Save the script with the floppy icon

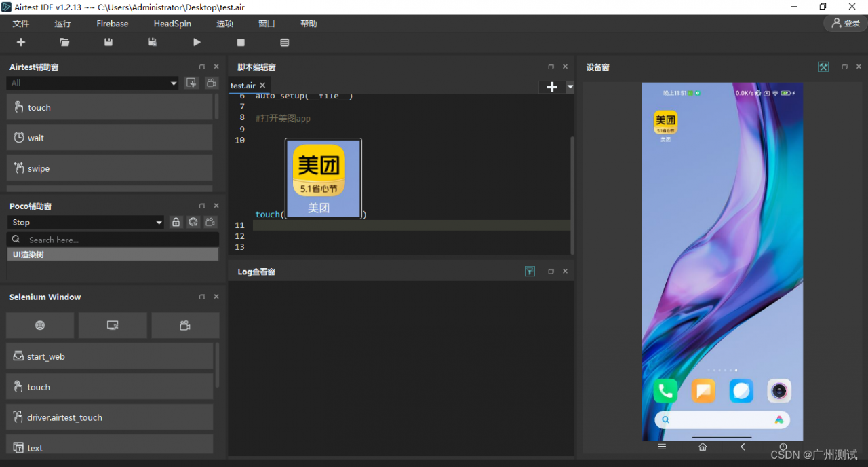pyautogui.click(x=108, y=42)
